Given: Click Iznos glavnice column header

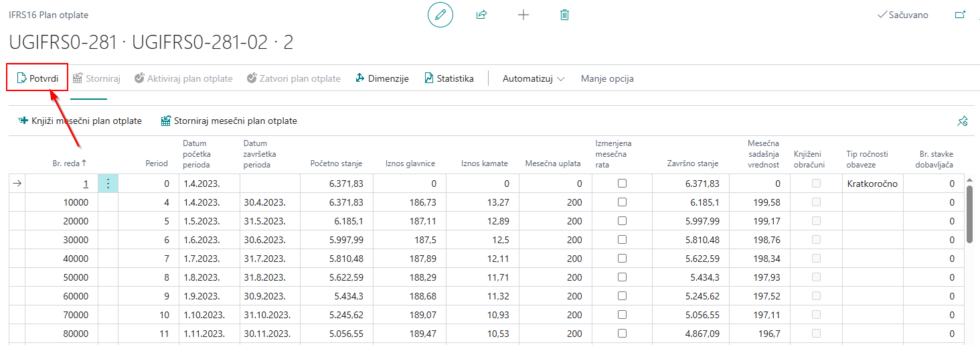Looking at the screenshot, I should [411, 163].
